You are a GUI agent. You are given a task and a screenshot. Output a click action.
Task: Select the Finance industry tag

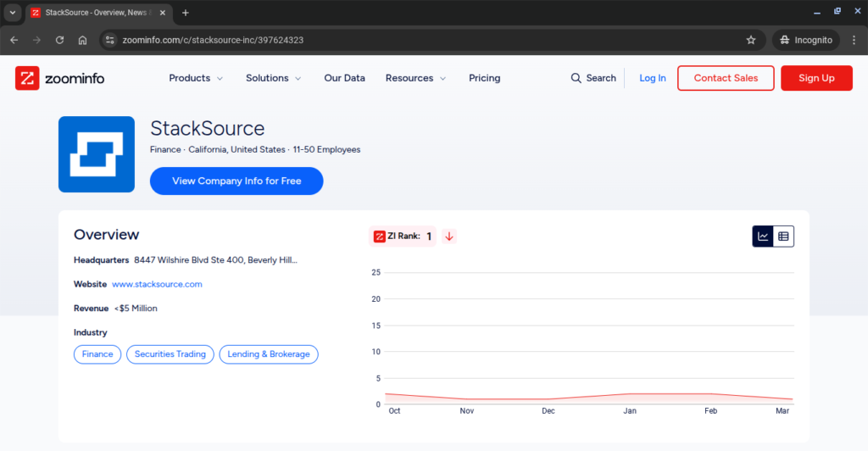pos(97,354)
